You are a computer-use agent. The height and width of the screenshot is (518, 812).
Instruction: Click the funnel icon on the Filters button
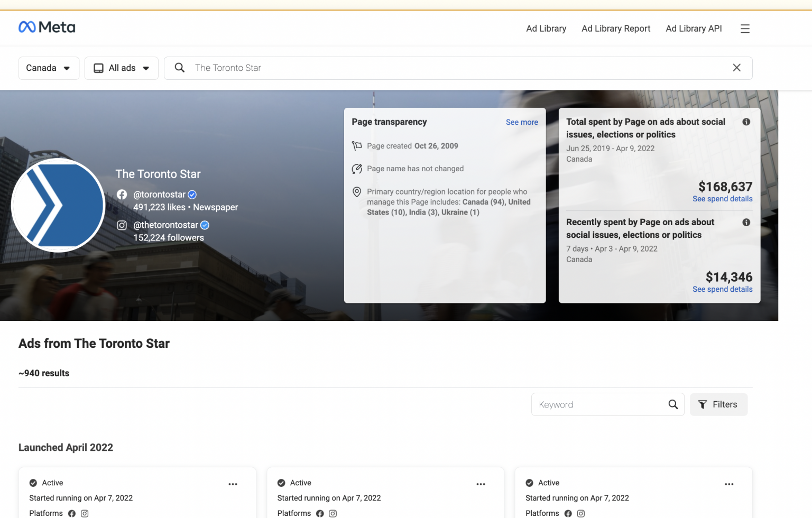703,404
